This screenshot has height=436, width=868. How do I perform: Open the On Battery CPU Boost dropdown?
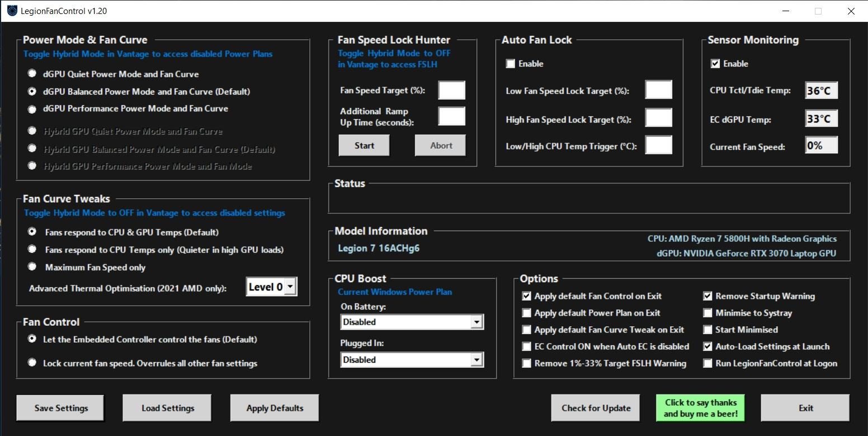click(x=412, y=322)
